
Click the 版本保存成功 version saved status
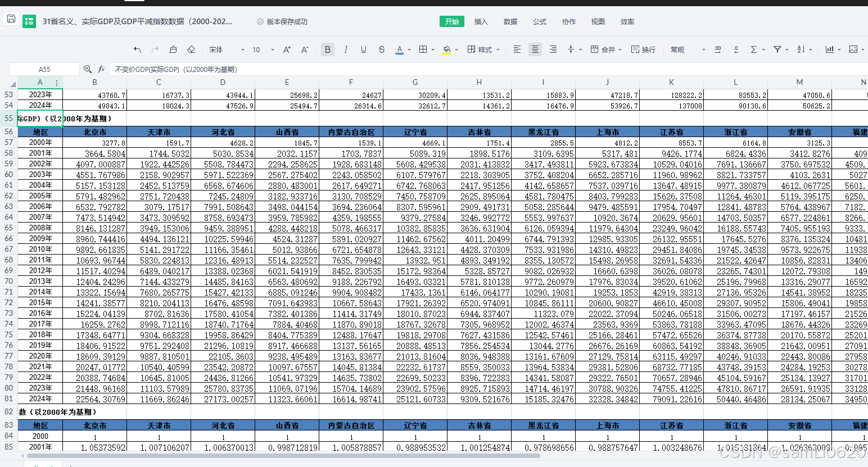pos(282,21)
